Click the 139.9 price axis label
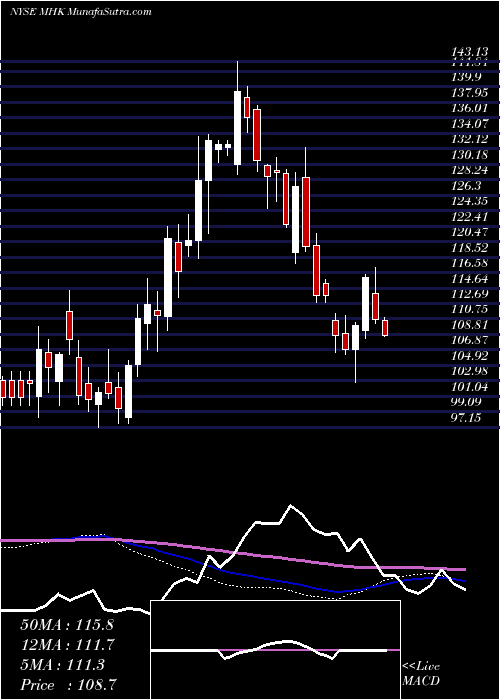The image size is (500, 700). point(466,77)
